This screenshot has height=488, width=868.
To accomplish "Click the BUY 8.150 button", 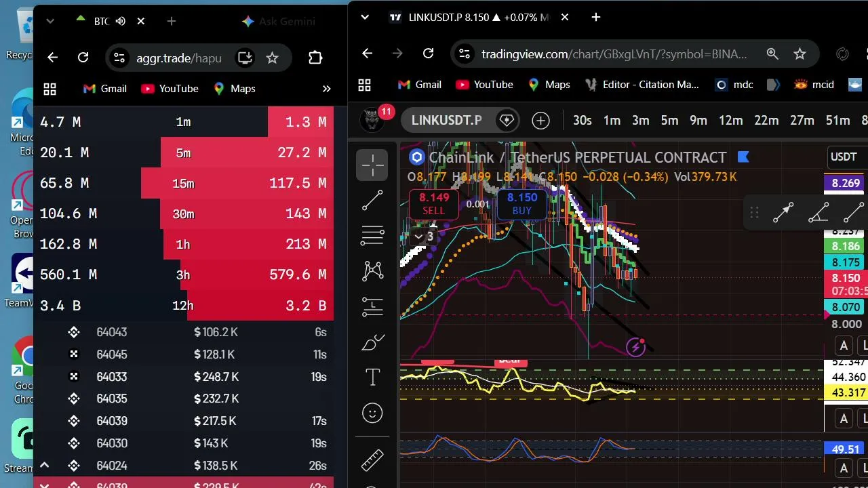I will pos(522,204).
